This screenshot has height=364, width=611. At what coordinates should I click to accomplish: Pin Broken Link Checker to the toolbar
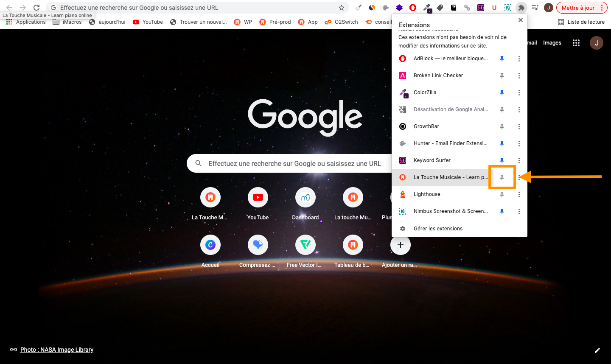(502, 76)
